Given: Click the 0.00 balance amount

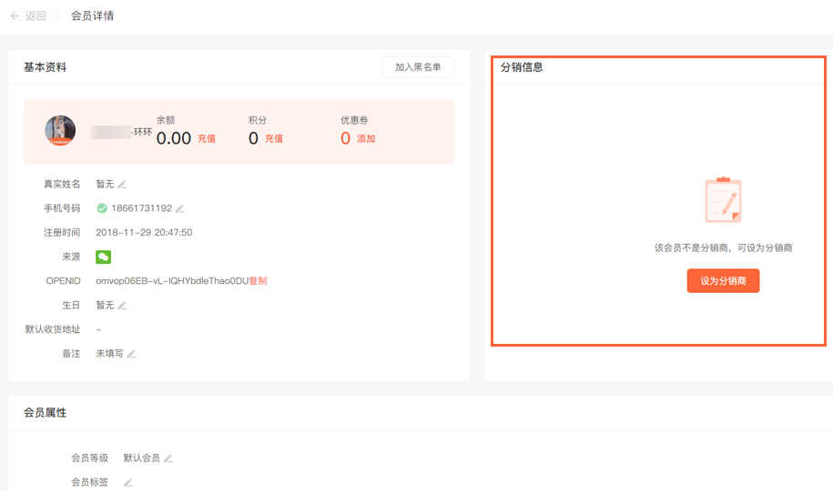Looking at the screenshot, I should pos(174,138).
